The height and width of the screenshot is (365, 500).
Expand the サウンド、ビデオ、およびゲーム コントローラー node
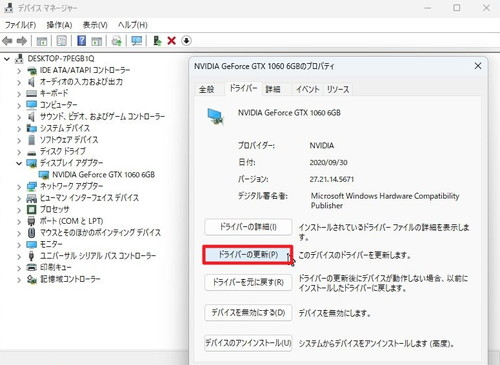(x=19, y=117)
